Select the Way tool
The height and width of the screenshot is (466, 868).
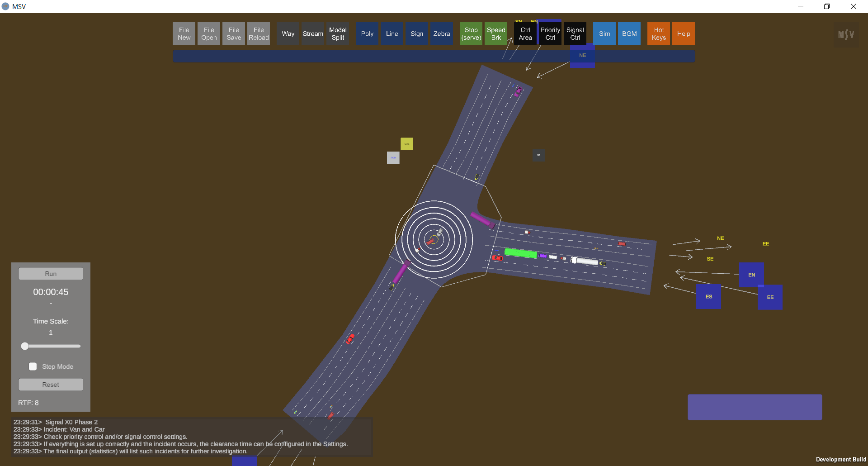(288, 33)
